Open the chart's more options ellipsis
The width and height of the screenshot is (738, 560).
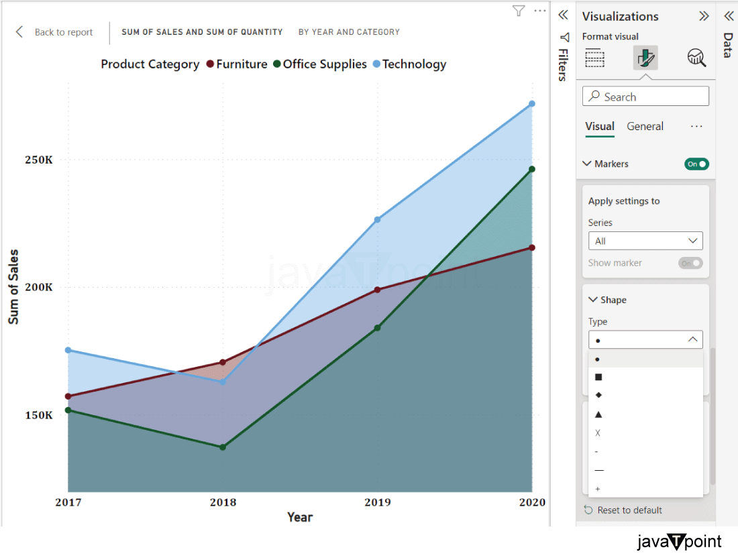tap(540, 10)
